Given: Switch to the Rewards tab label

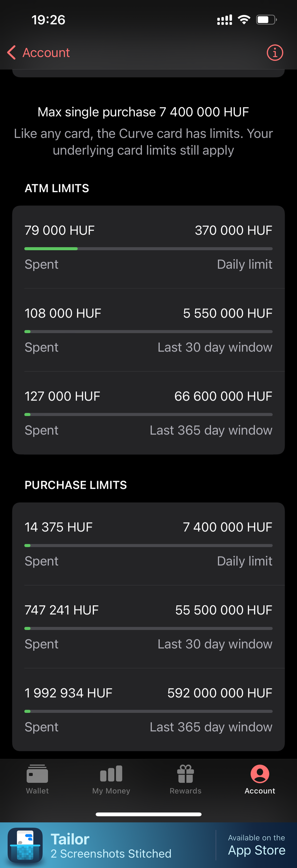Looking at the screenshot, I should (185, 791).
